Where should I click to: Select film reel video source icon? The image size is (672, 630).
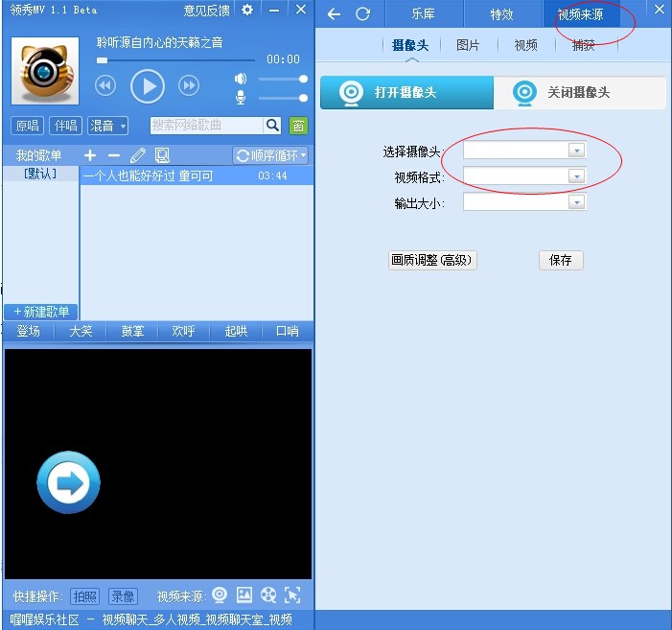pyautogui.click(x=268, y=595)
